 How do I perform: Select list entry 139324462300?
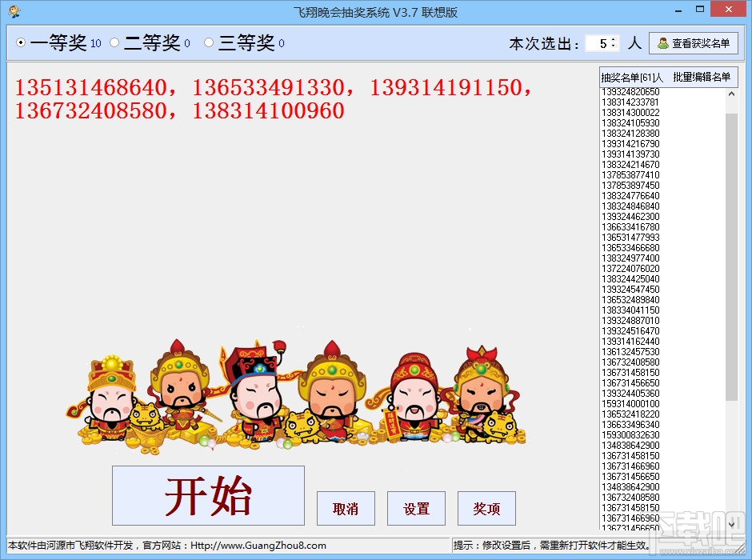click(x=630, y=217)
